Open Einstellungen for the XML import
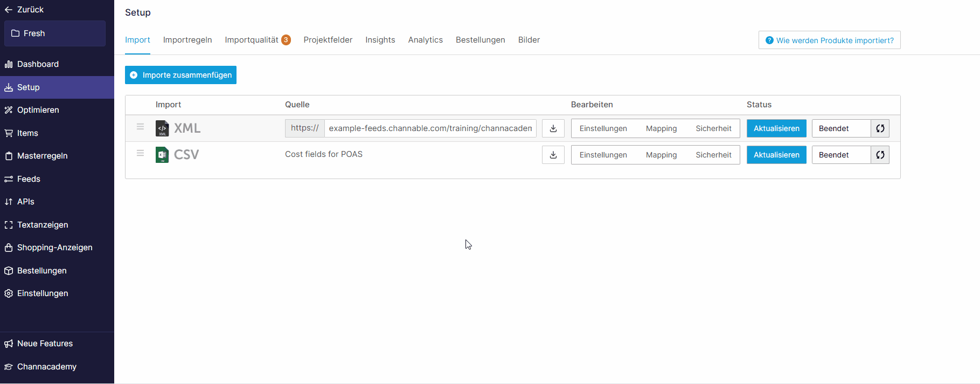The width and height of the screenshot is (980, 384). [x=603, y=128]
